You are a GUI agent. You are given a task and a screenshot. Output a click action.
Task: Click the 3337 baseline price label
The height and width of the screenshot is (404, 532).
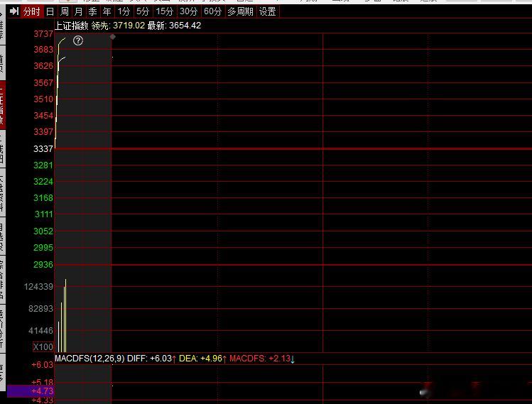click(43, 148)
